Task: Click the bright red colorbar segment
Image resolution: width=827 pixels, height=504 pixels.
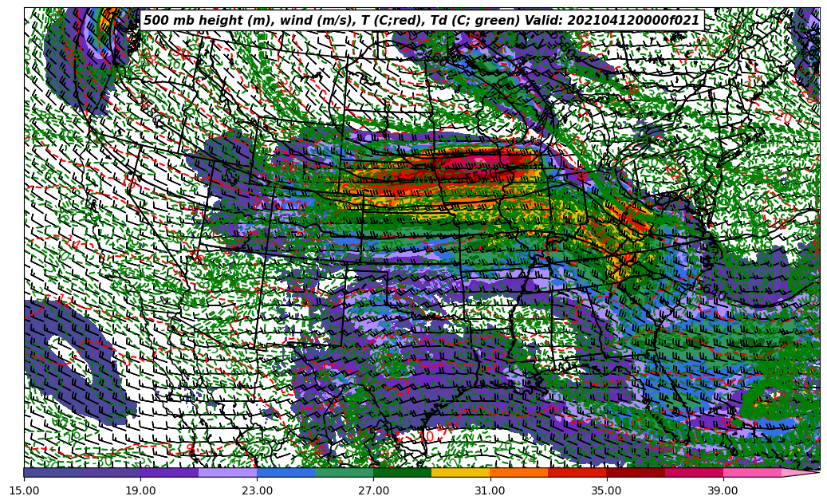Action: pos(577,472)
